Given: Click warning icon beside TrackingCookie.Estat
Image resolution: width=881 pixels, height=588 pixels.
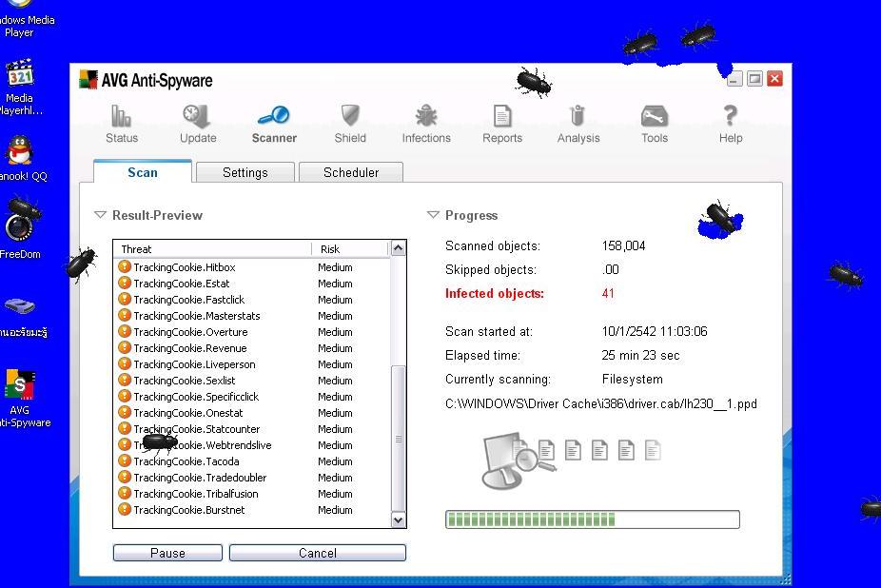Looking at the screenshot, I should click(x=125, y=284).
